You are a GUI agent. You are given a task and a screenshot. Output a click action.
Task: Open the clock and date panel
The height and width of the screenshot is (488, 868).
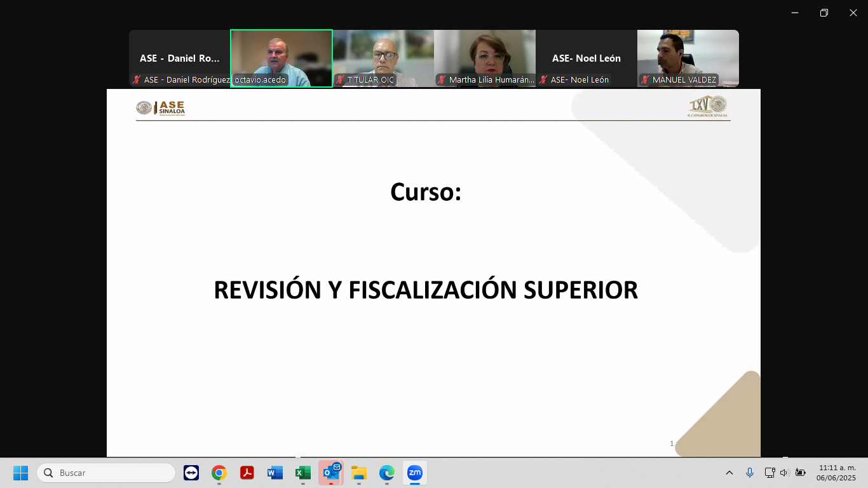pos(836,473)
